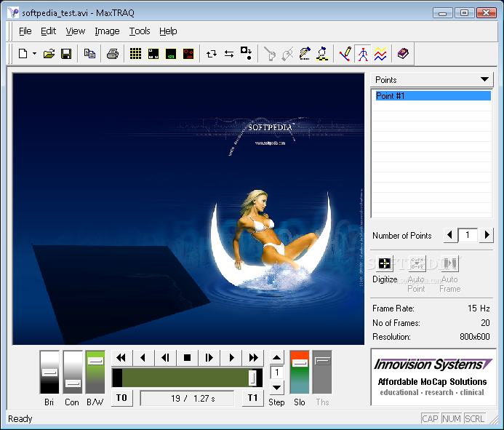Image resolution: width=504 pixels, height=430 pixels.
Task: Click the T1 end marker button
Action: click(252, 398)
